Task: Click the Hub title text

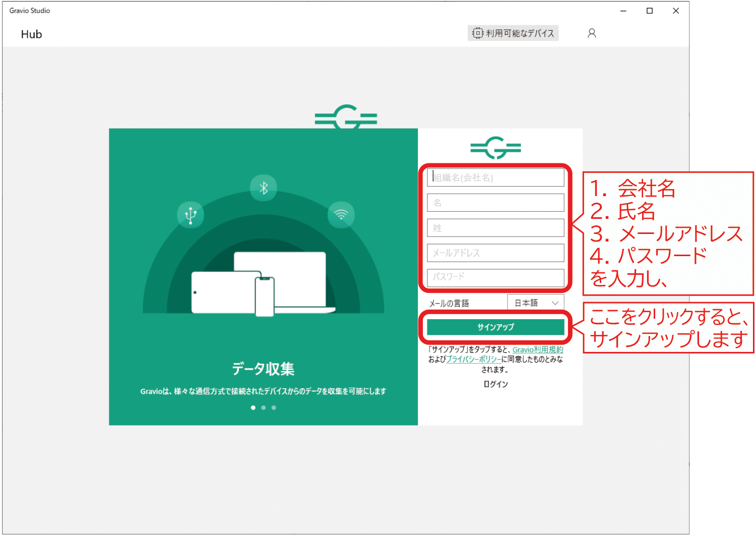Action: tap(31, 34)
